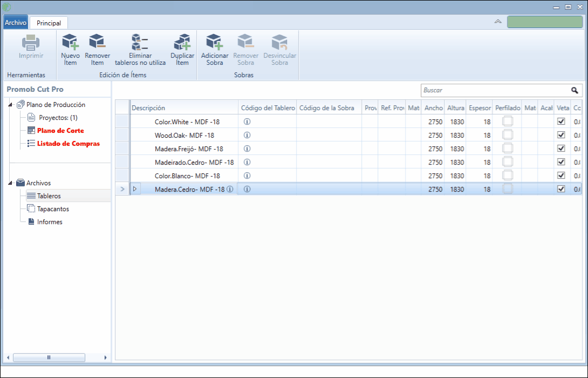Viewport: 588px width, 378px height.
Task: Select the Madera.Freijó- MDF -18 description
Action: click(189, 148)
